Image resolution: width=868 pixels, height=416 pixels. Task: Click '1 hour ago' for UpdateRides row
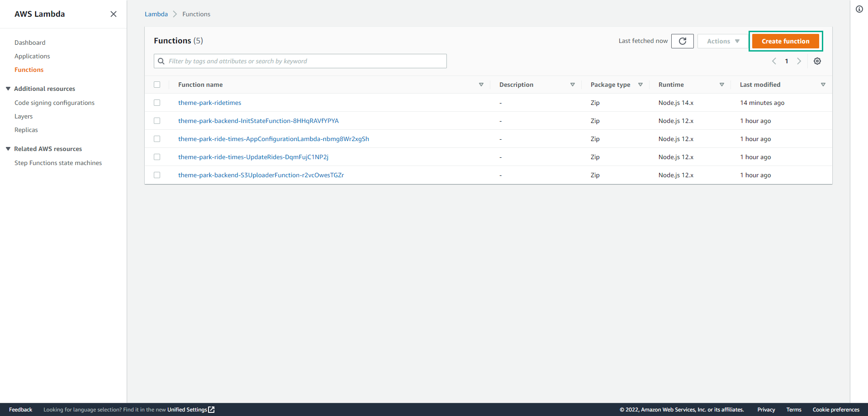pos(755,157)
